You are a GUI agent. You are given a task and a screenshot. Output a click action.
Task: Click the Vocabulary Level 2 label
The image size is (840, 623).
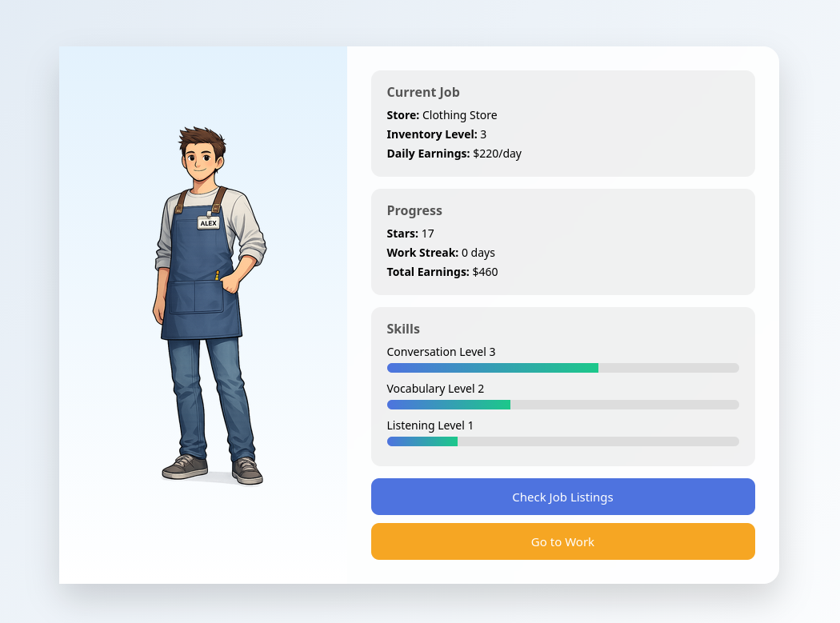pyautogui.click(x=435, y=389)
